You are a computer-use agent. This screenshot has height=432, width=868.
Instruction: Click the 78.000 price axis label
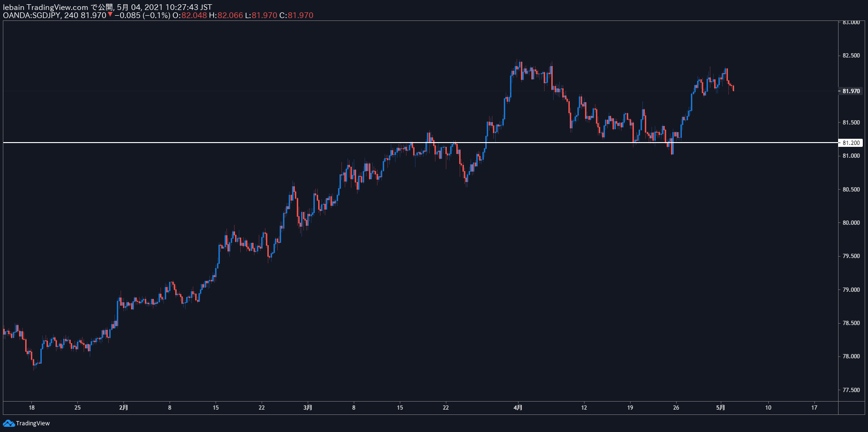[x=851, y=356]
